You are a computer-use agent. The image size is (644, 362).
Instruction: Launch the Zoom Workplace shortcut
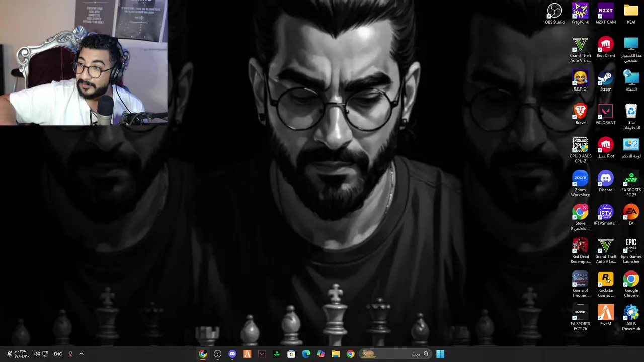click(580, 184)
